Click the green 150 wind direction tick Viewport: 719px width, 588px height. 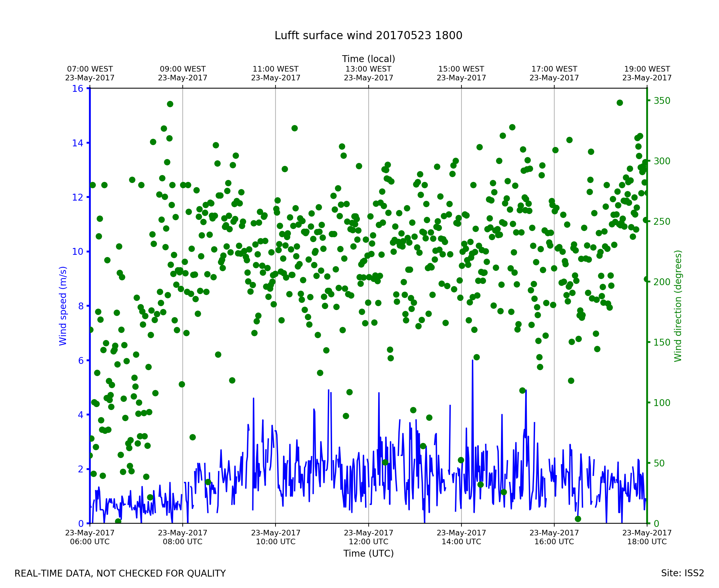(x=662, y=342)
